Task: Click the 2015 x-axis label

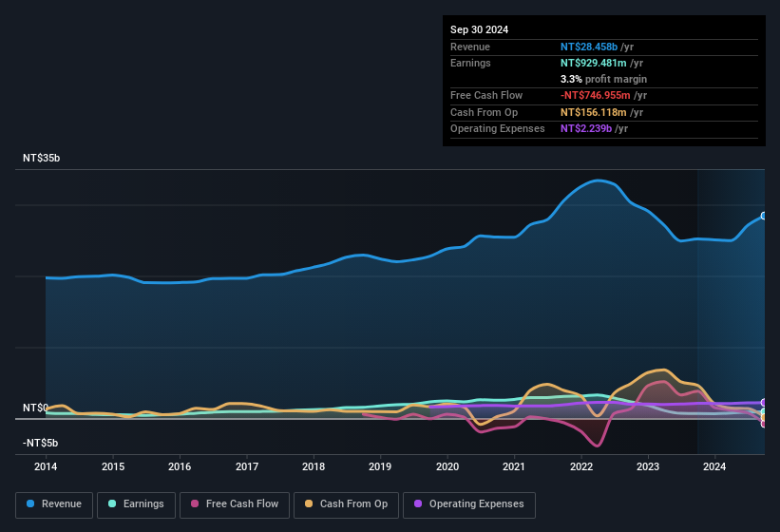Action: [113, 466]
